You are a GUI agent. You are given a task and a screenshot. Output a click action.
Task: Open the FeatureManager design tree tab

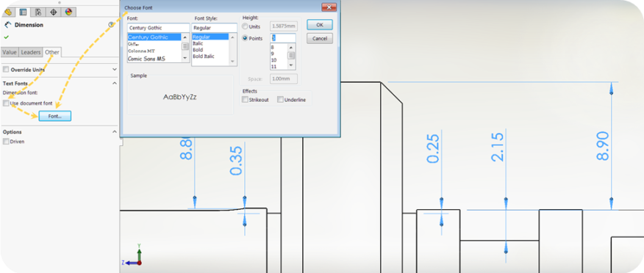[8, 12]
